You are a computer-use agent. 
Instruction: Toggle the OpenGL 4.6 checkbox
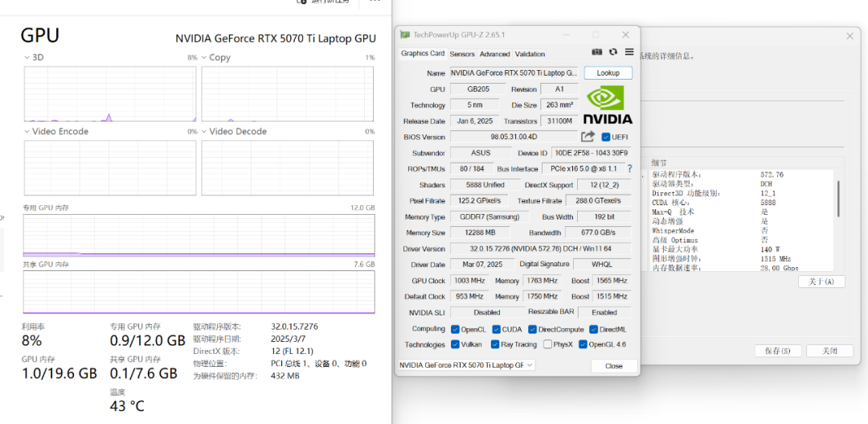point(583,344)
